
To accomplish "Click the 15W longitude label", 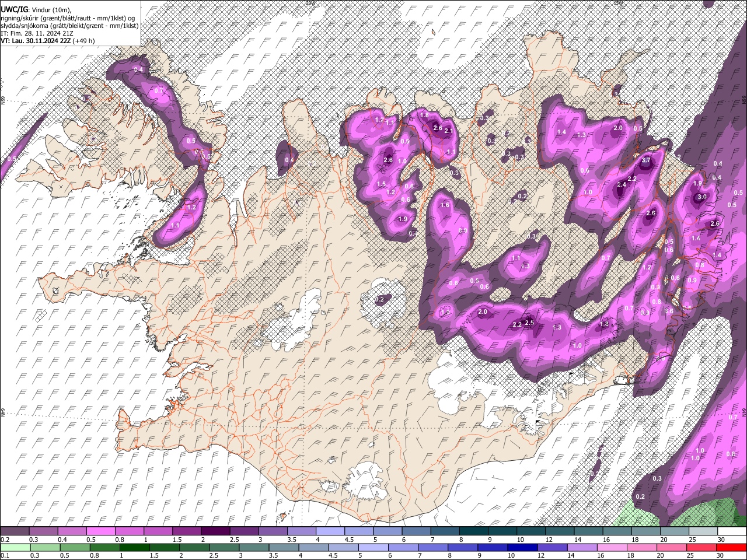I will point(618,3).
